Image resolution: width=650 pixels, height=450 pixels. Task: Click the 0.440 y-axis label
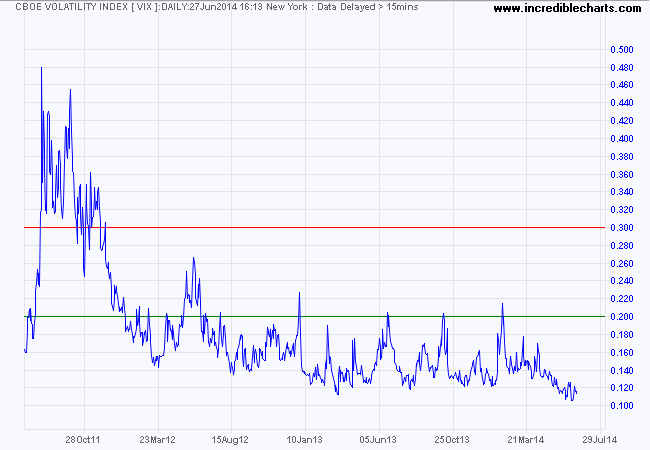(x=622, y=103)
